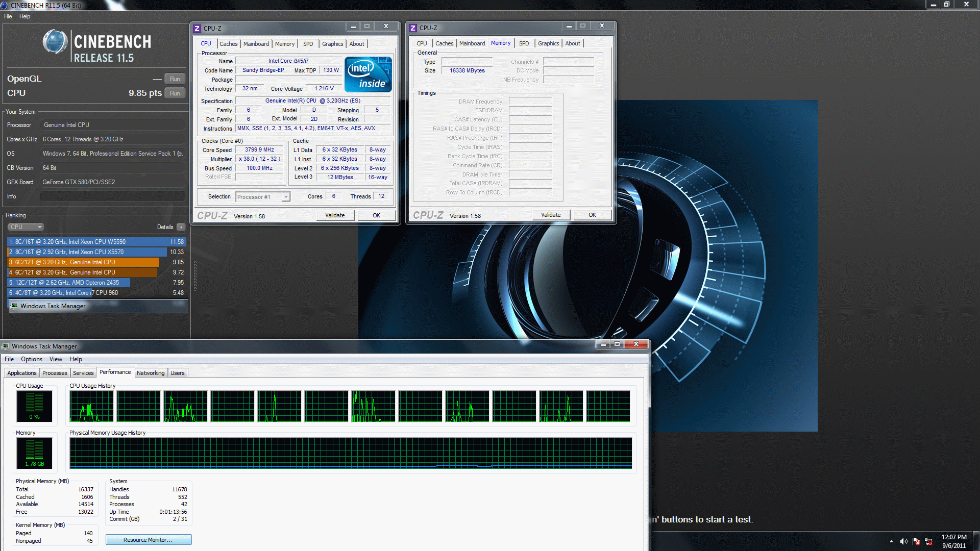The image size is (980, 551).
Task: Open the Cinebench Help menu
Action: click(24, 16)
